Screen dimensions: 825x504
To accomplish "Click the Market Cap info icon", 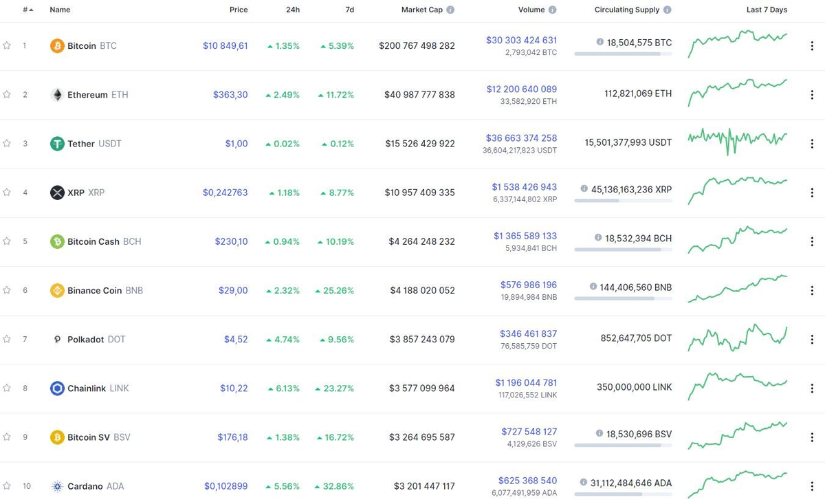I will 450,10.
